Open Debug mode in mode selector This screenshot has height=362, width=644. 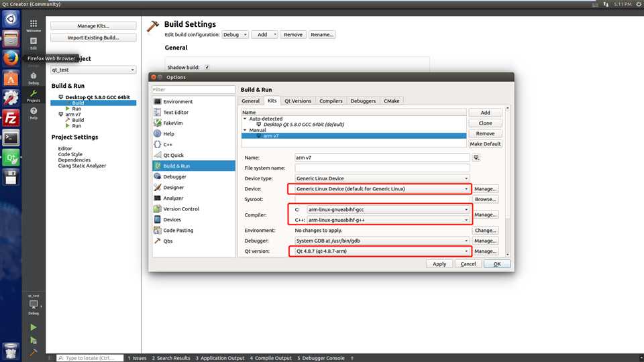34,78
